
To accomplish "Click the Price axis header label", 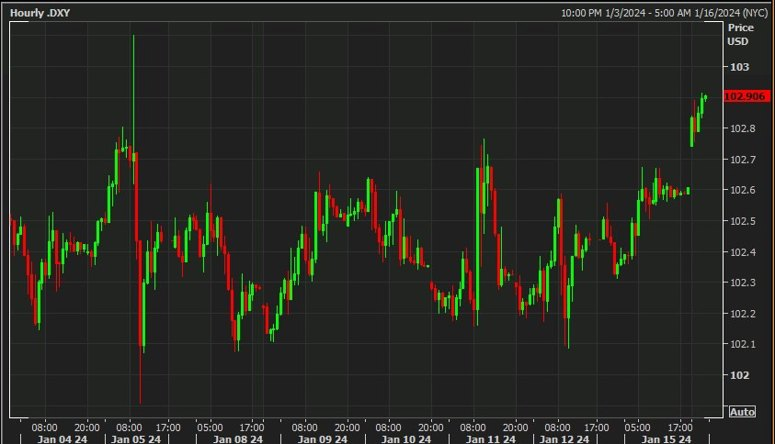I will [x=740, y=28].
